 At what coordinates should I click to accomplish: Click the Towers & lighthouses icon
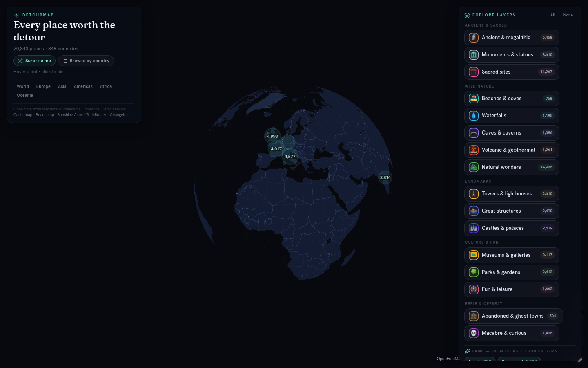(474, 194)
